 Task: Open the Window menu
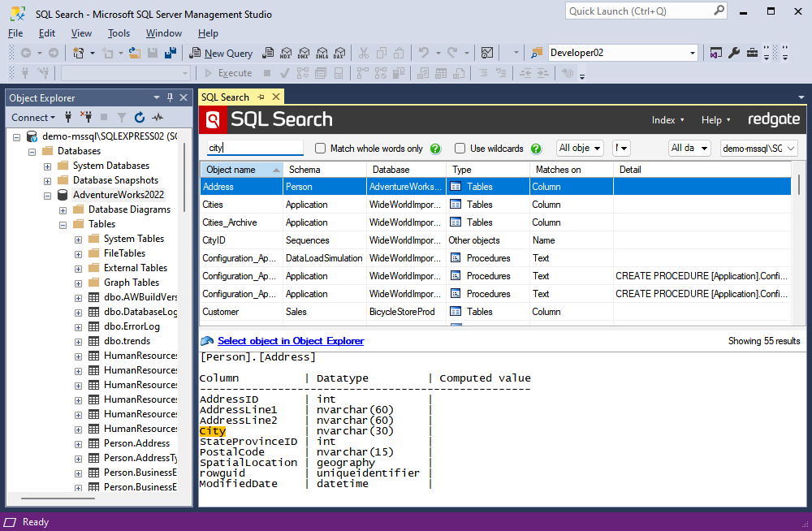[x=164, y=33]
